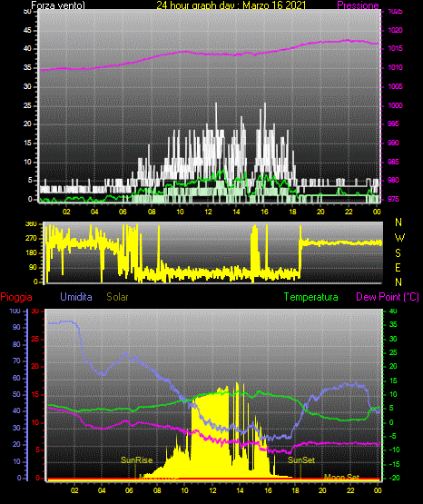Click humidity axis value 50
This screenshot has width=423, height=504.
click(16, 394)
